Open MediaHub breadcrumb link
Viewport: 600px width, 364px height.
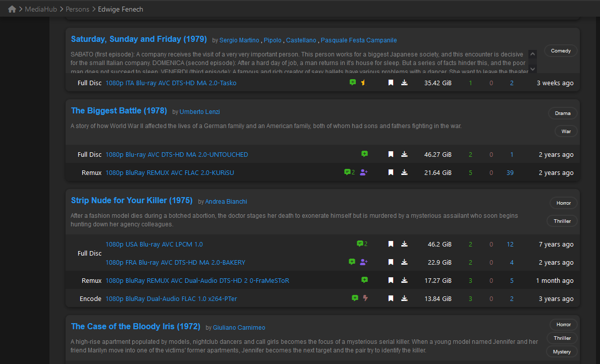tap(40, 9)
